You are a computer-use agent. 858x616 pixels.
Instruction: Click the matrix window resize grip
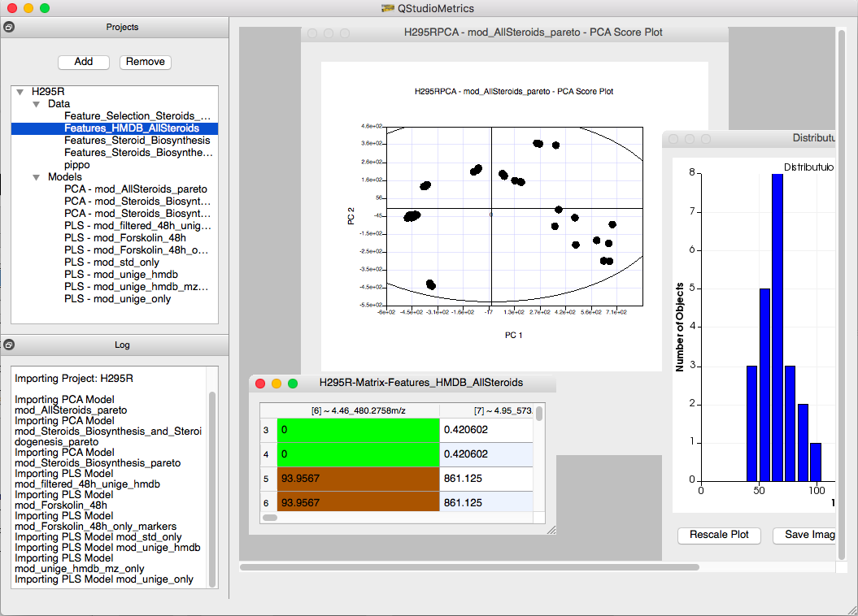(x=551, y=530)
